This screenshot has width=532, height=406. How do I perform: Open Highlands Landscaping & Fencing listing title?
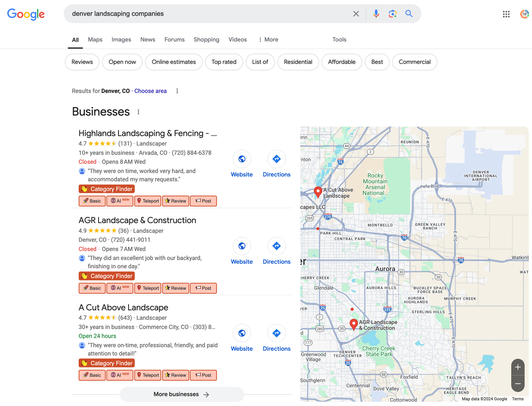[x=148, y=133]
